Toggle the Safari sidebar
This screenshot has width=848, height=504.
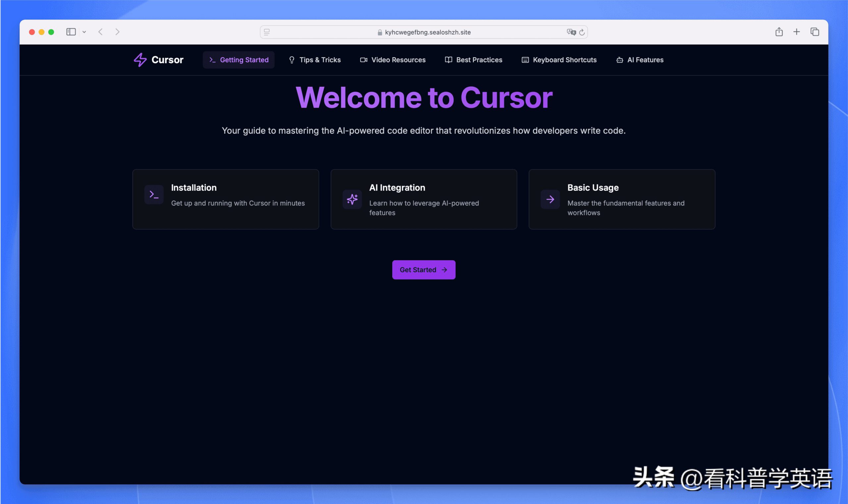[x=71, y=31]
